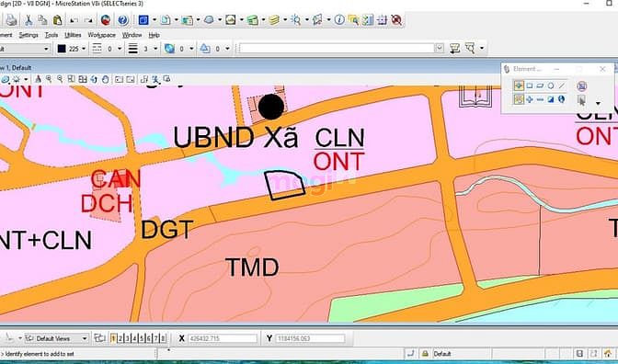Expand the wide empty combo box arrow in the attributes bar
This screenshot has width=618, height=364.
[x=440, y=49]
